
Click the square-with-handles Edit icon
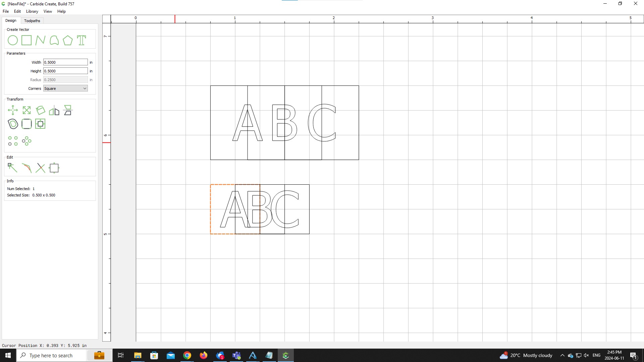[x=54, y=168]
